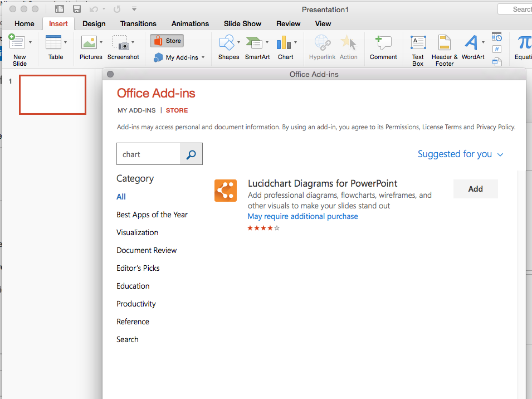Switch to the Transitions tab

pos(138,24)
